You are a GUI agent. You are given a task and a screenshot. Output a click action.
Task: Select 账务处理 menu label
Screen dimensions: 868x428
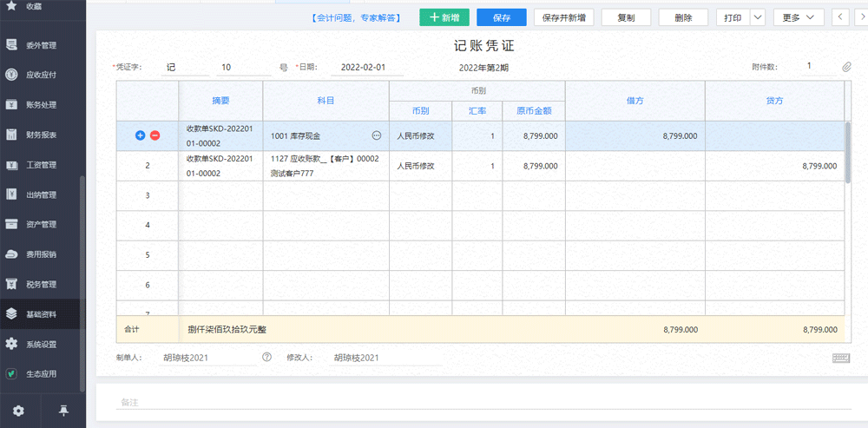pyautogui.click(x=42, y=105)
